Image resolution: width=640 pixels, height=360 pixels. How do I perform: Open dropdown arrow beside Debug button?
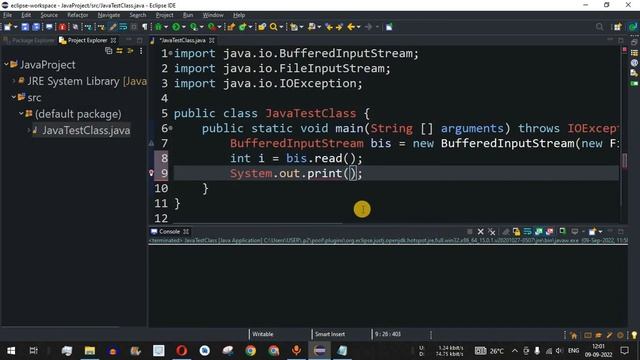point(166,27)
